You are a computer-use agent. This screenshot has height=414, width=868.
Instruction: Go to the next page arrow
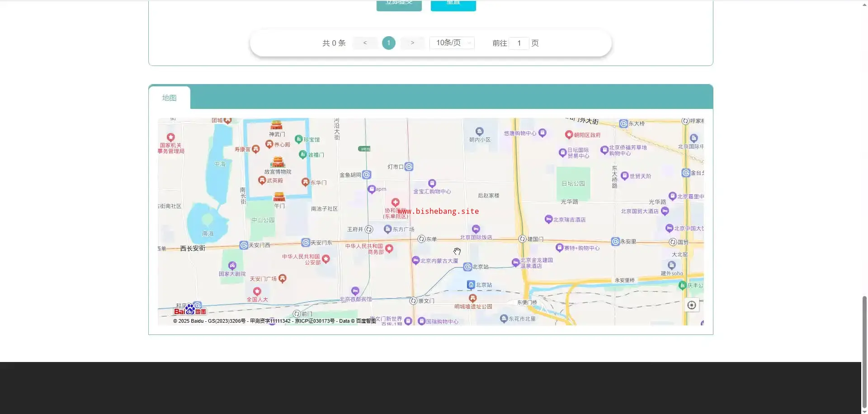click(412, 43)
